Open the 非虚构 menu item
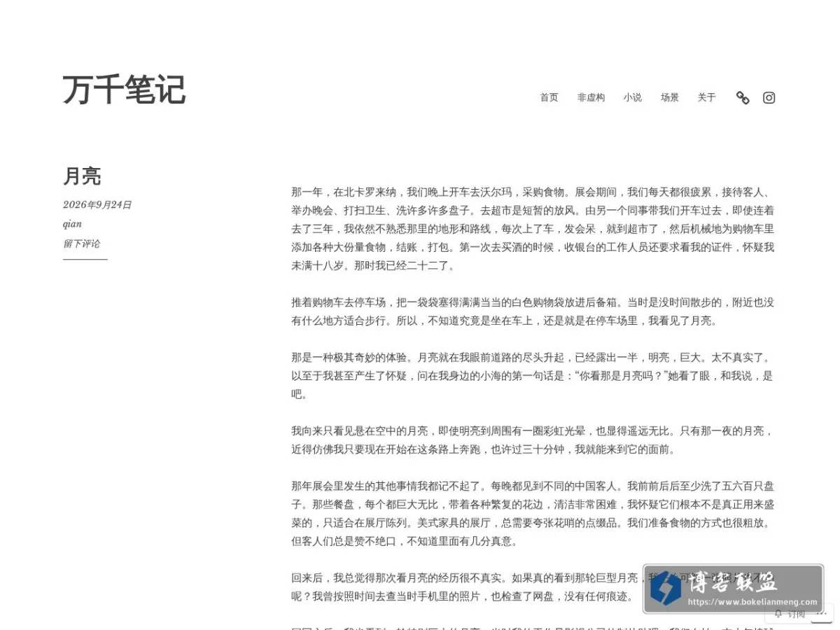Image resolution: width=840 pixels, height=630 pixels. pos(591,98)
